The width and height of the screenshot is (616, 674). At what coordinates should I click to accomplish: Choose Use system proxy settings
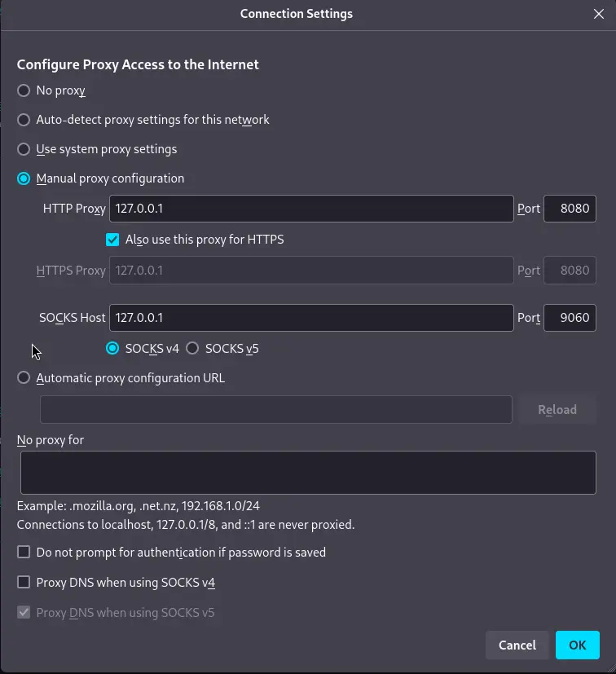click(x=24, y=149)
